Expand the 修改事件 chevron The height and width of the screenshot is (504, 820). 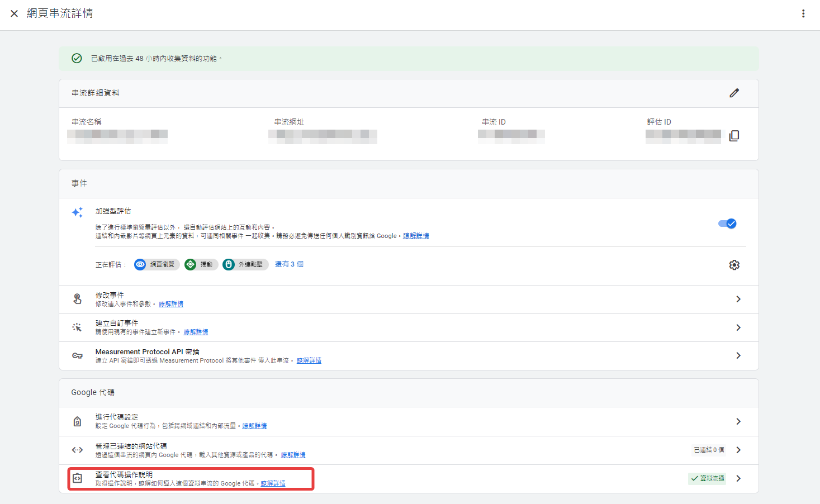pyautogui.click(x=738, y=299)
